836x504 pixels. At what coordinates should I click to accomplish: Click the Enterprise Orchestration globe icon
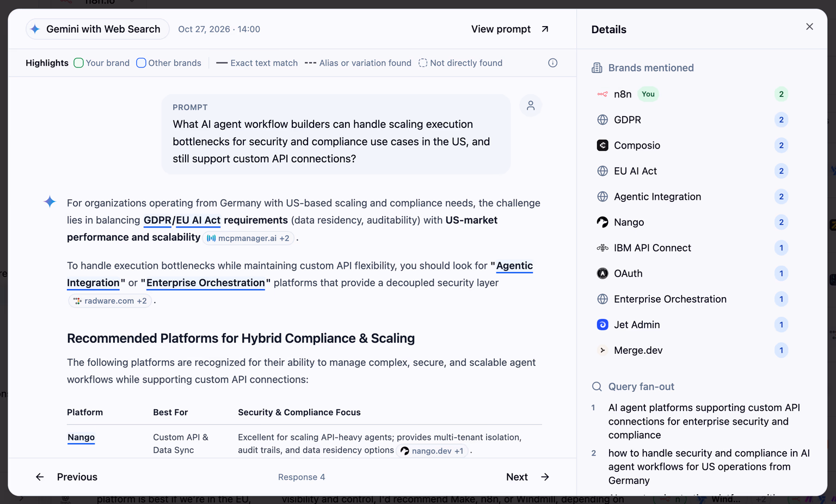pos(603,299)
